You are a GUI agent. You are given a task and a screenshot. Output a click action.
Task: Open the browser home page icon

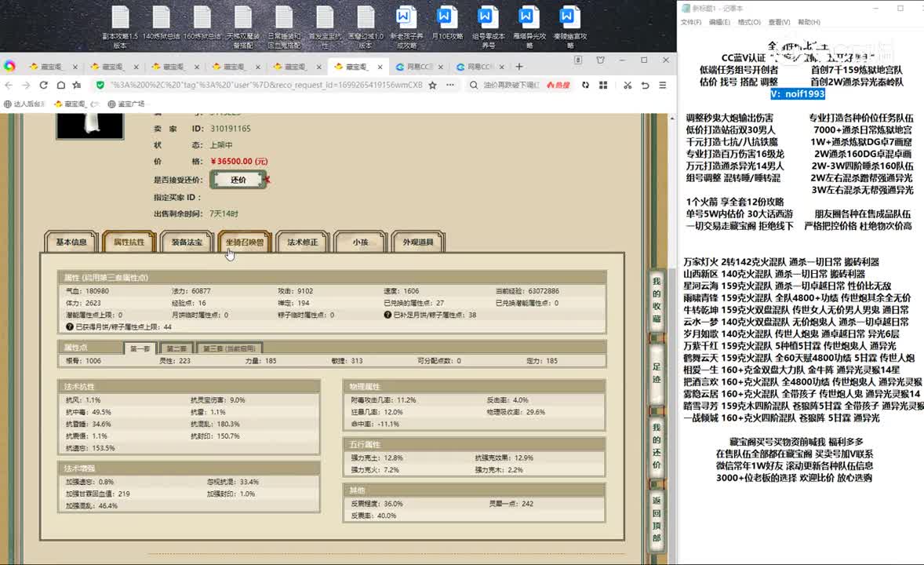click(60, 85)
